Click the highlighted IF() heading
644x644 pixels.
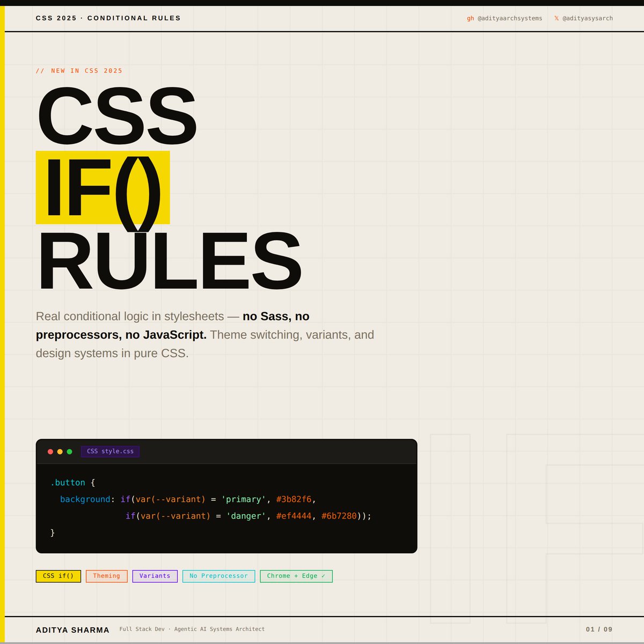coord(103,188)
